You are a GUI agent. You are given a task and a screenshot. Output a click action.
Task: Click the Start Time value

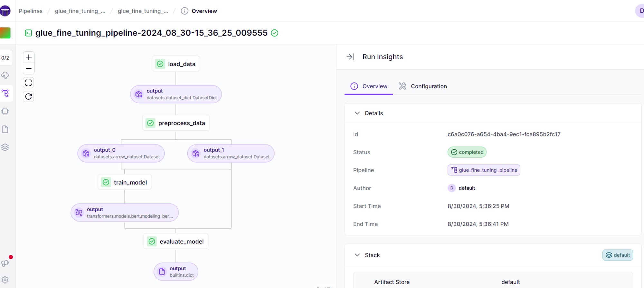tap(478, 206)
